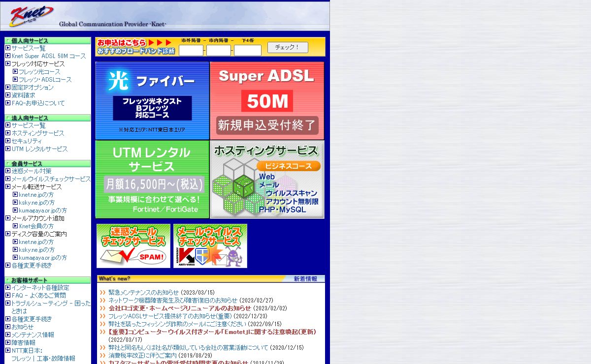
Task: Open FAQ-お申込について link
Action: click(38, 103)
